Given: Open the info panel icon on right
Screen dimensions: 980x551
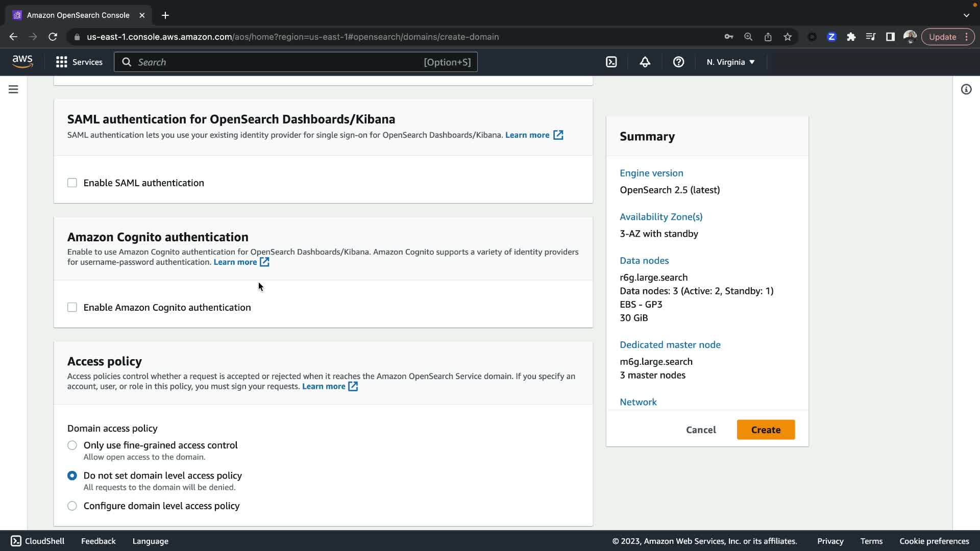Looking at the screenshot, I should click(966, 89).
